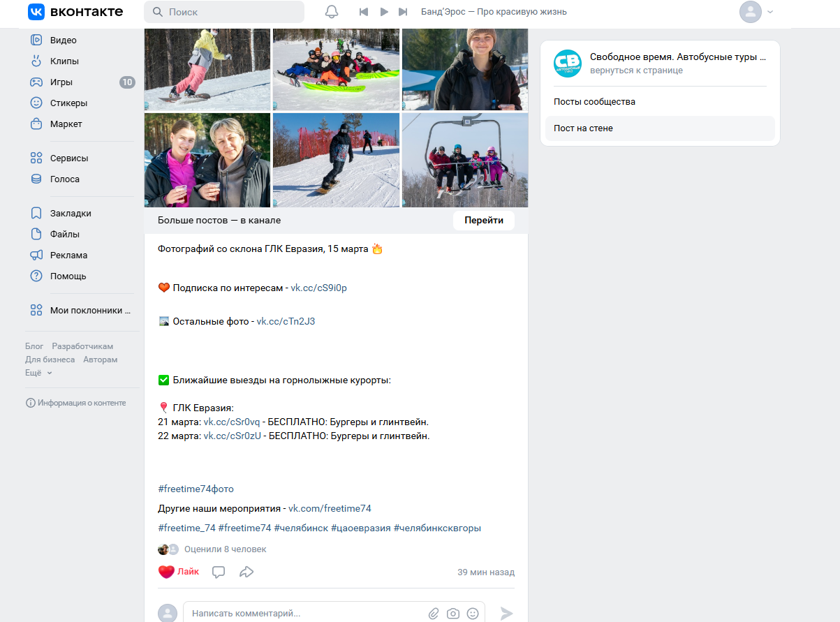Click the send comment arrow
The image size is (840, 622).
507,614
